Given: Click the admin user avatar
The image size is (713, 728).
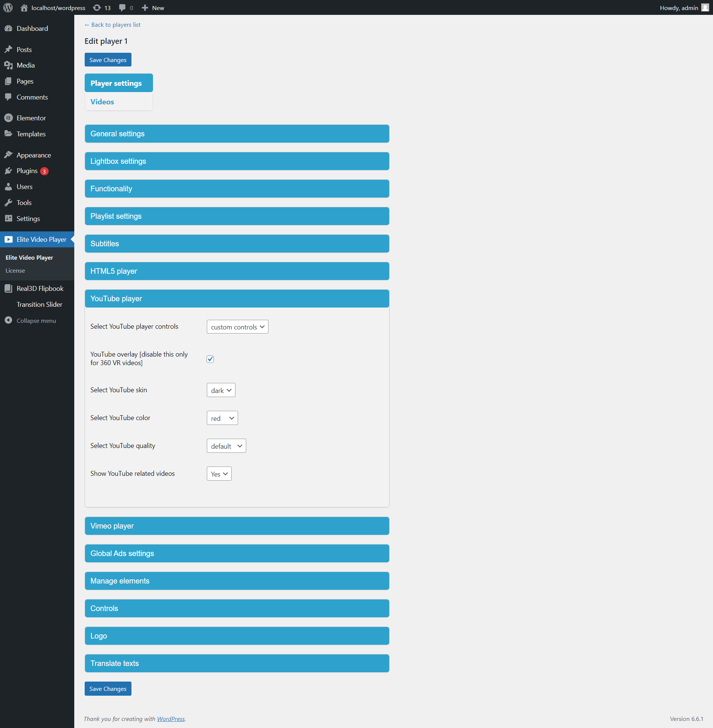Looking at the screenshot, I should click(705, 7).
